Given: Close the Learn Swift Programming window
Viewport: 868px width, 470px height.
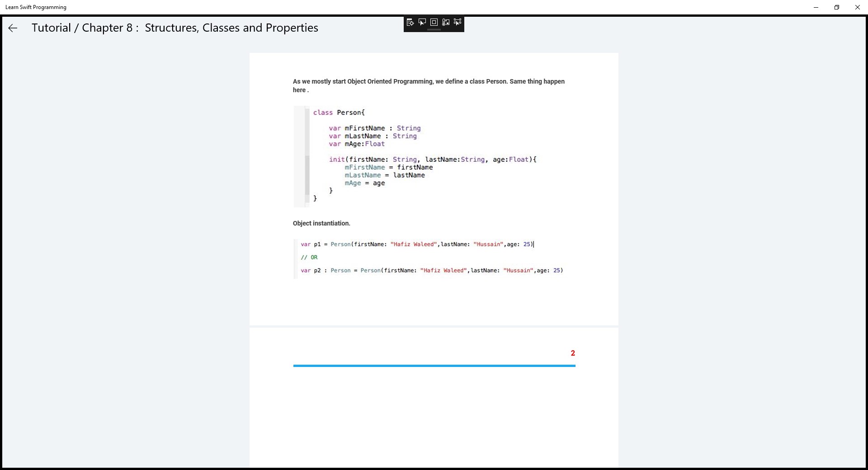Looking at the screenshot, I should [858, 7].
